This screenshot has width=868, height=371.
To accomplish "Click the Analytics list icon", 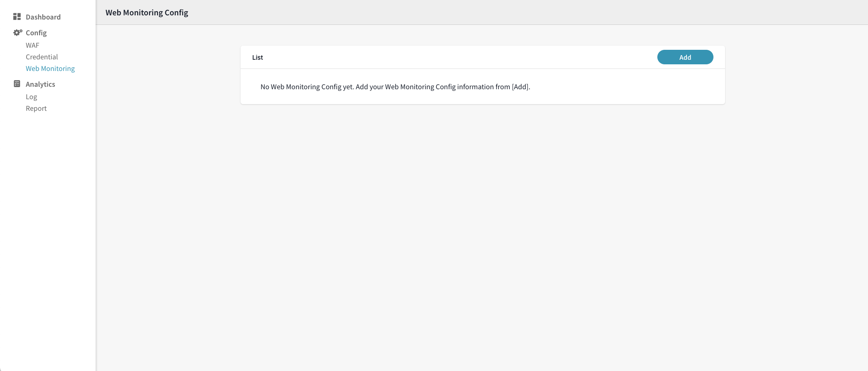I will click(17, 84).
